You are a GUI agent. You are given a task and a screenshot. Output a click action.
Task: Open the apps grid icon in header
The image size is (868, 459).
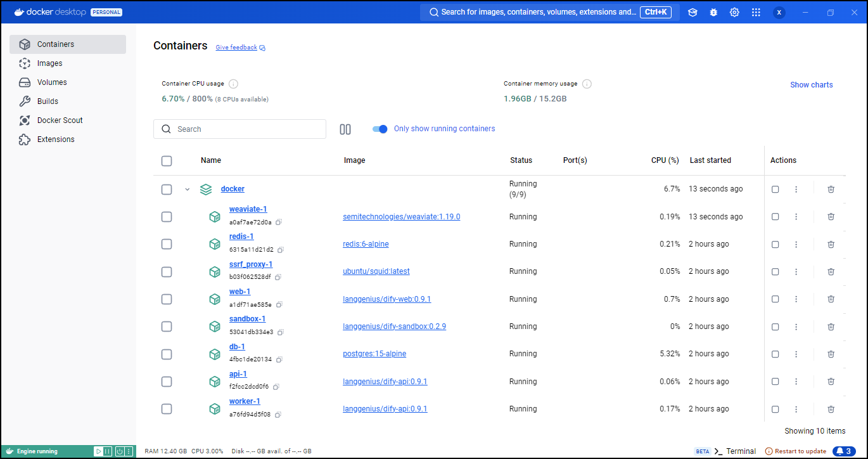click(756, 12)
